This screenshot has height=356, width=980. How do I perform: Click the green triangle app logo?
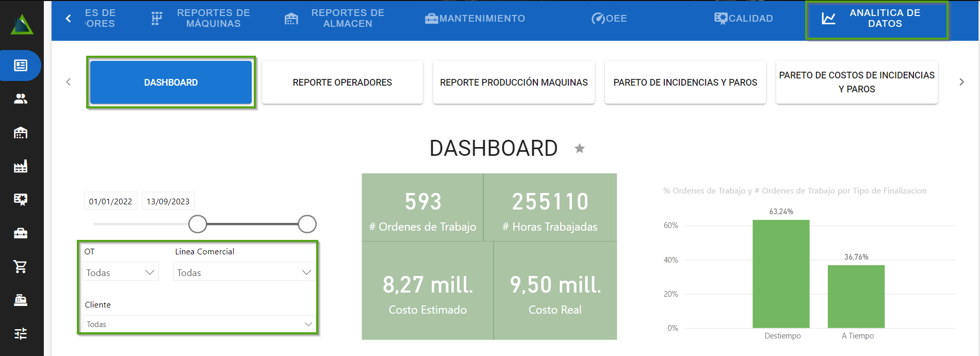[22, 25]
